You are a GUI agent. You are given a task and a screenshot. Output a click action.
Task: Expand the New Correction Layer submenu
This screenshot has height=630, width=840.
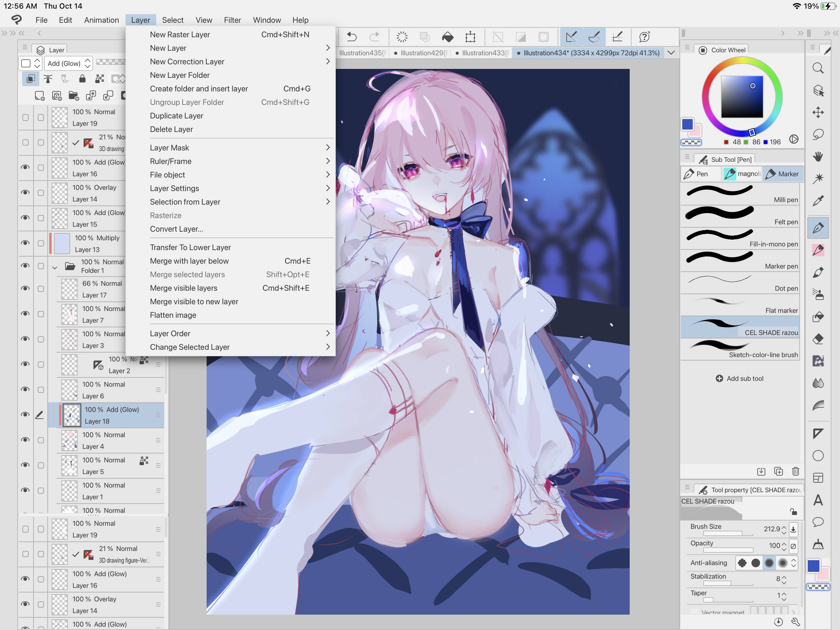(x=327, y=61)
